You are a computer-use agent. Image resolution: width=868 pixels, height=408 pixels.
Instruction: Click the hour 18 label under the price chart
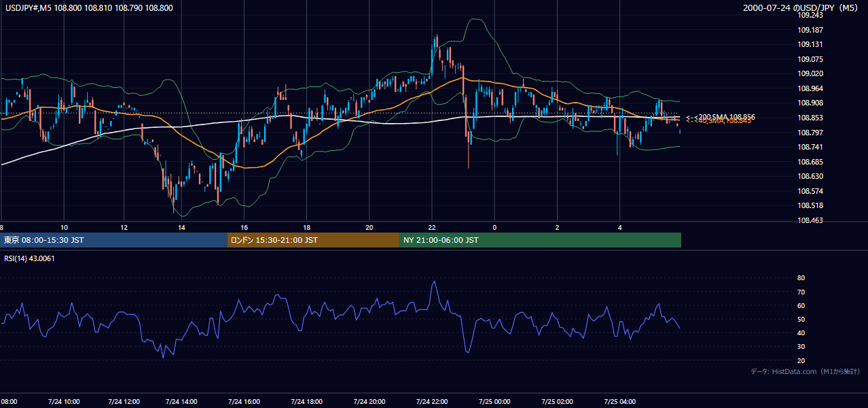[x=306, y=227]
